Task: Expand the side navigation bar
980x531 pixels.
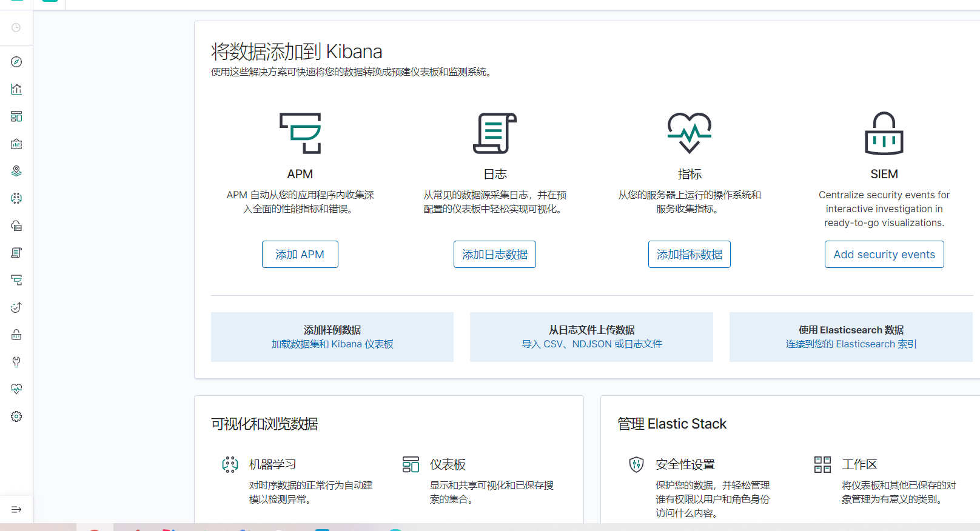Action: pyautogui.click(x=16, y=509)
